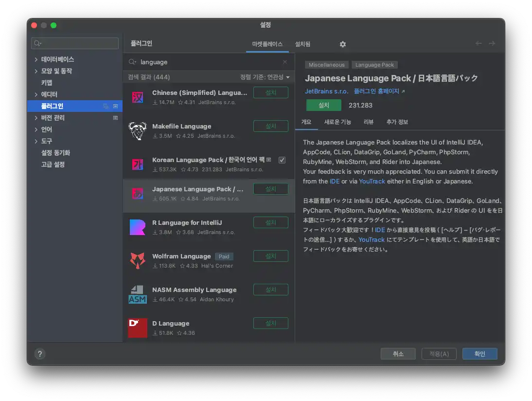Click the Korean Language Pack icon
Screen dimensions: 532x401
(138, 164)
